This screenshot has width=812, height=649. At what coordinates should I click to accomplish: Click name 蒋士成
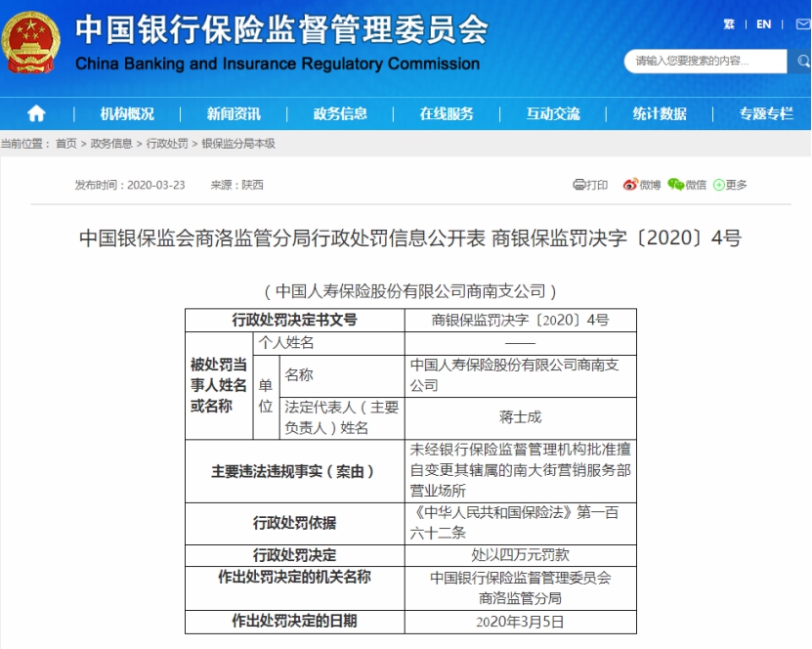click(x=521, y=417)
